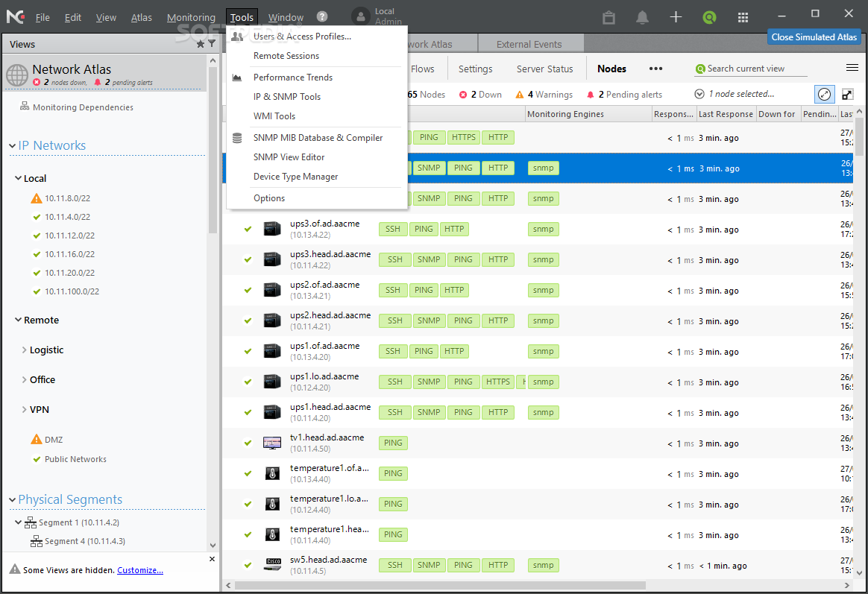
Task: Click the 4 Warnings status filter
Action: click(544, 95)
